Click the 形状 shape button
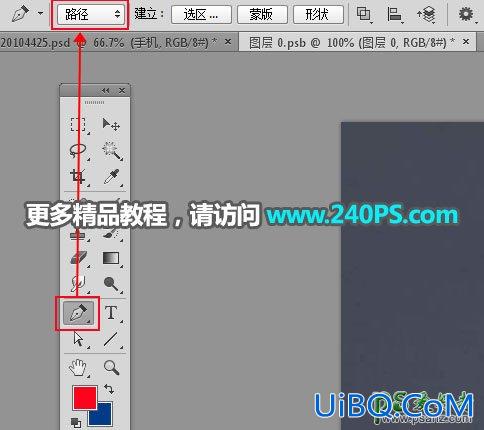The width and height of the screenshot is (484, 430). click(x=318, y=15)
